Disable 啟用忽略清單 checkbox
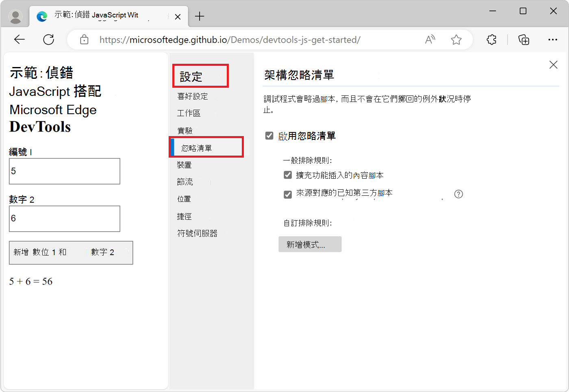The width and height of the screenshot is (569, 392). point(269,136)
